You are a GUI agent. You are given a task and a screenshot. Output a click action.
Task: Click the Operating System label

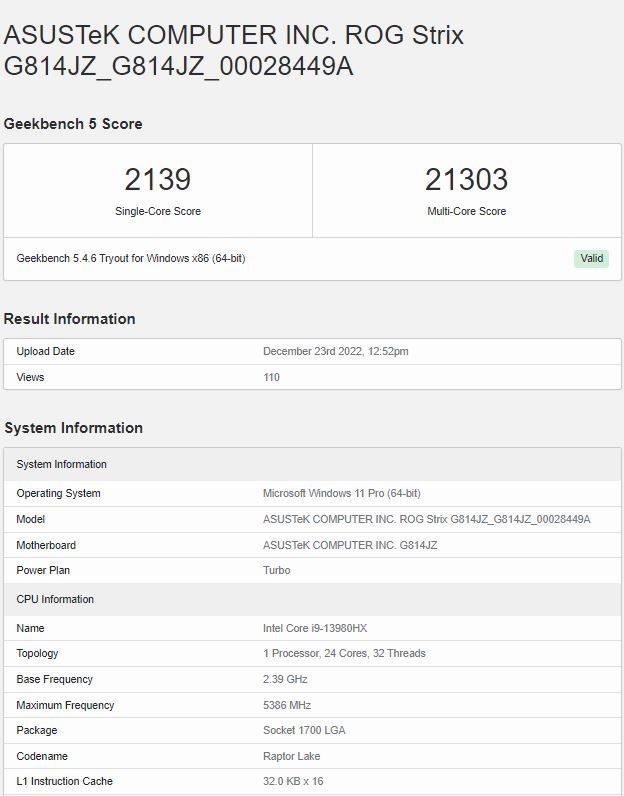(x=58, y=493)
